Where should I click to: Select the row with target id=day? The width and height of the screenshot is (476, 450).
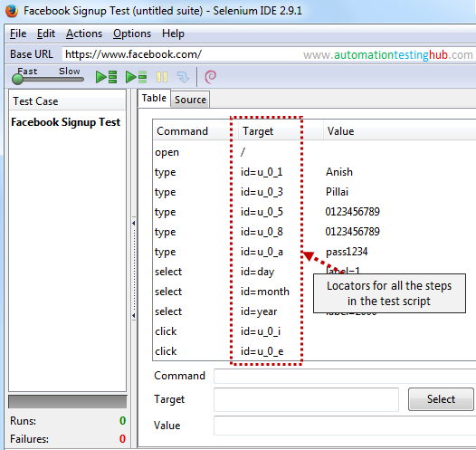coord(315,272)
